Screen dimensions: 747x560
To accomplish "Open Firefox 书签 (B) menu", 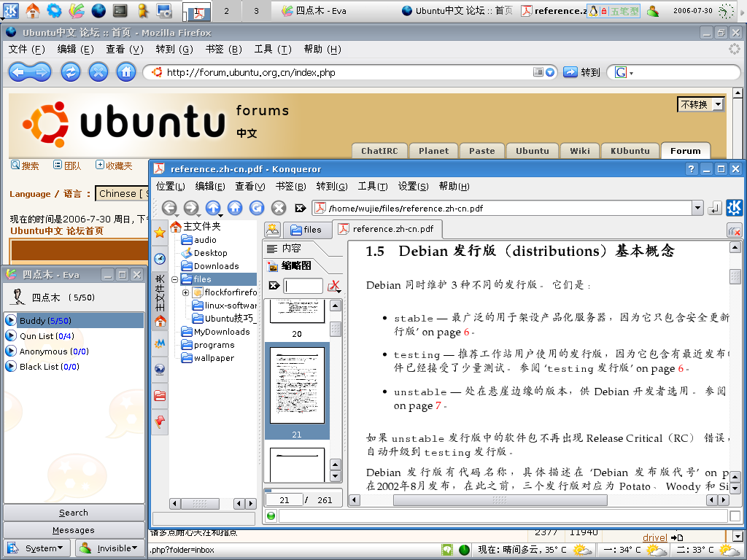I will click(223, 49).
